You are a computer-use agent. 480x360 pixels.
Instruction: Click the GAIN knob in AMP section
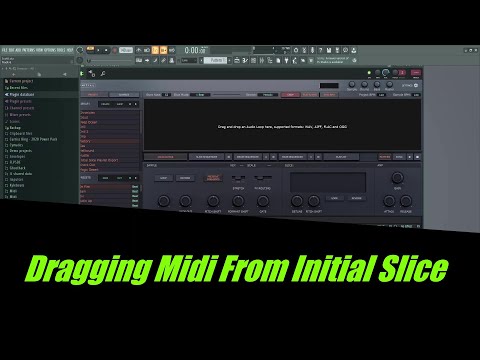397,178
